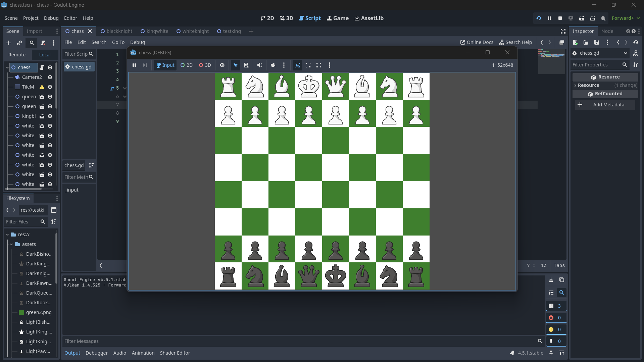Toggle distraction-free mode in the script editor

(563, 31)
